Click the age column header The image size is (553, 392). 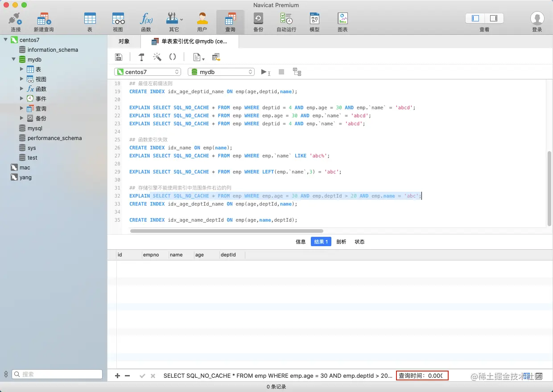pos(206,255)
